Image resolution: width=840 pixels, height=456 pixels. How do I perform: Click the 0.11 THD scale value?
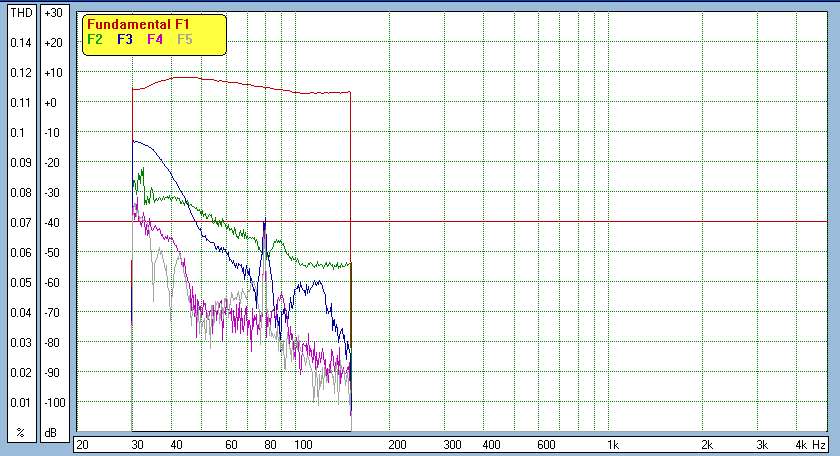[x=21, y=103]
